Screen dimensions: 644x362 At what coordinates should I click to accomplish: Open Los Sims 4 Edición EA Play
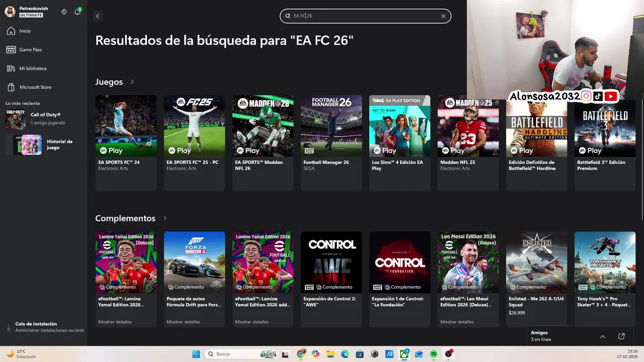click(399, 143)
